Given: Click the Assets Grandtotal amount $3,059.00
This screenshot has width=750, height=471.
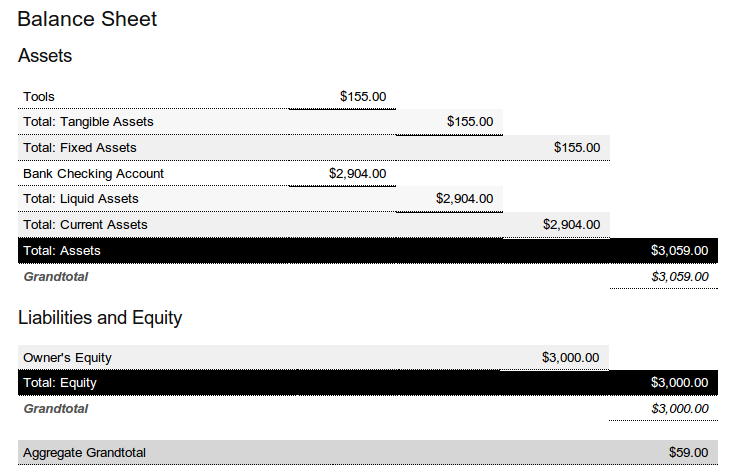Looking at the screenshot, I should (679, 277).
